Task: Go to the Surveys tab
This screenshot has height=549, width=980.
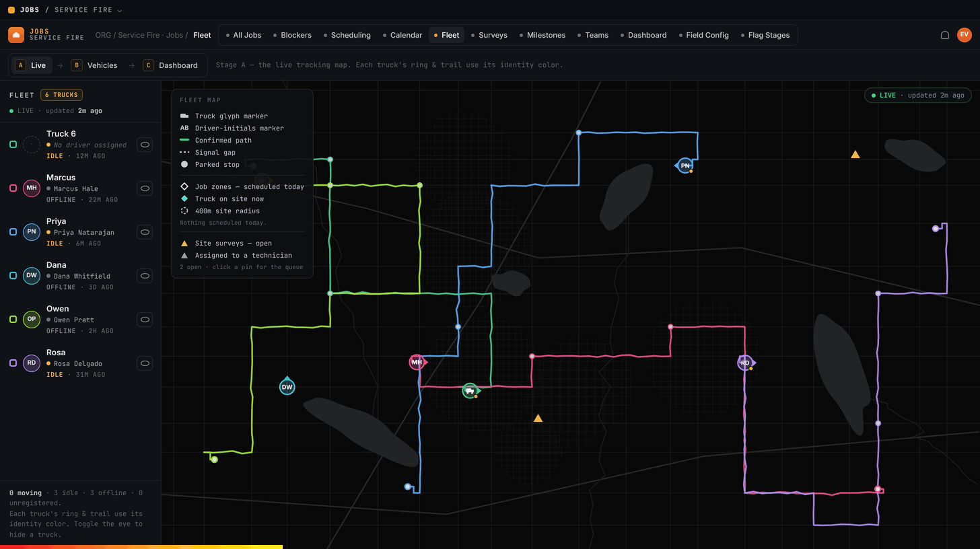Action: [x=489, y=35]
